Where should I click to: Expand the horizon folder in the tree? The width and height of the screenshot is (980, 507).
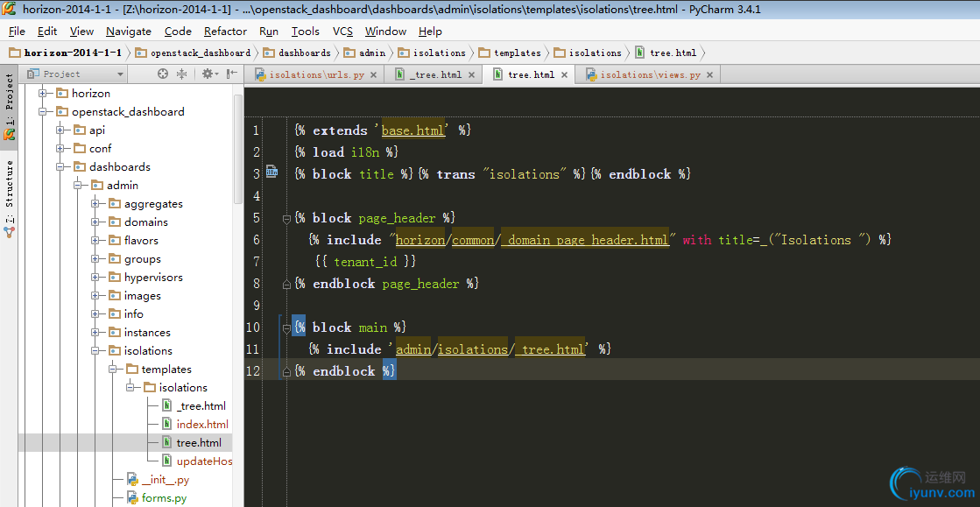click(x=43, y=93)
